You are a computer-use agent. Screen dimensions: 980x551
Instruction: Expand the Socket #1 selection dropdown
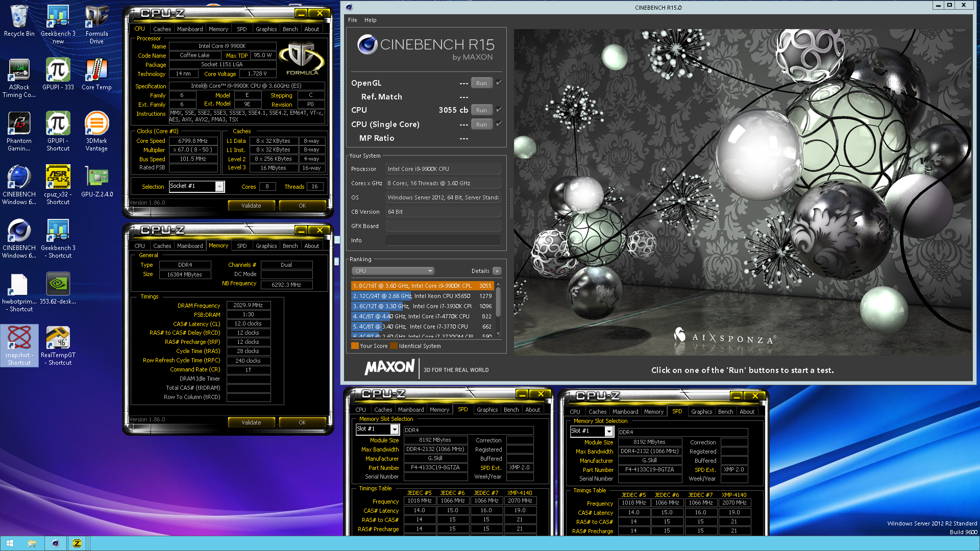[219, 186]
